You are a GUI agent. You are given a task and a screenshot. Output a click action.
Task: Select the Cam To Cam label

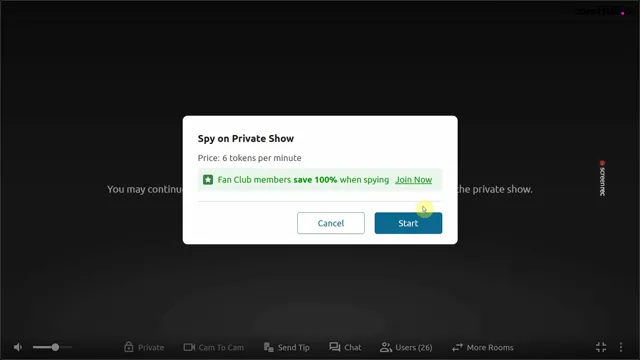[221, 347]
